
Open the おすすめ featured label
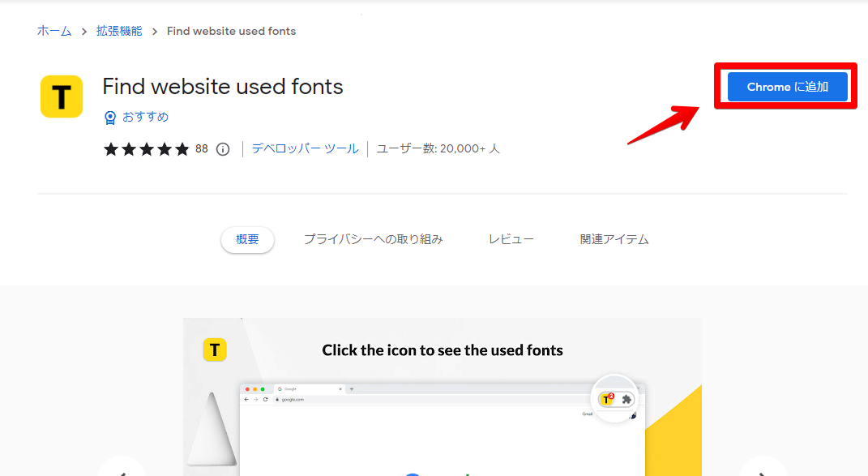coord(145,117)
